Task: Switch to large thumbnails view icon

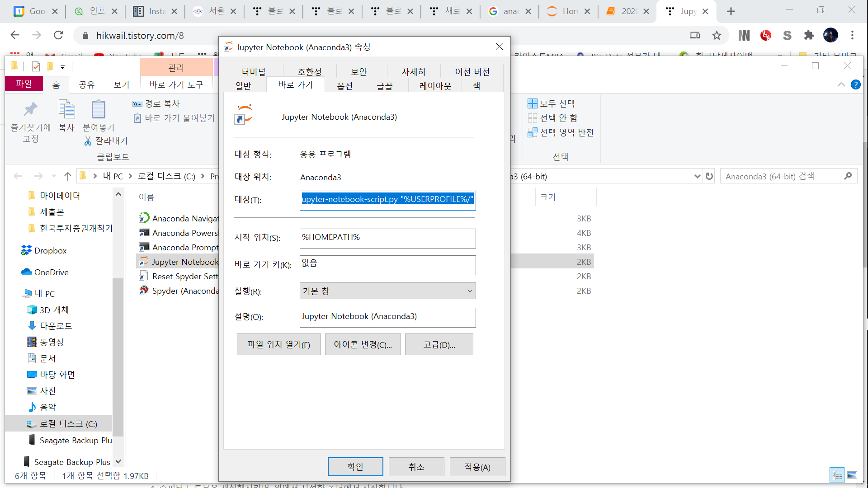Action: click(852, 475)
